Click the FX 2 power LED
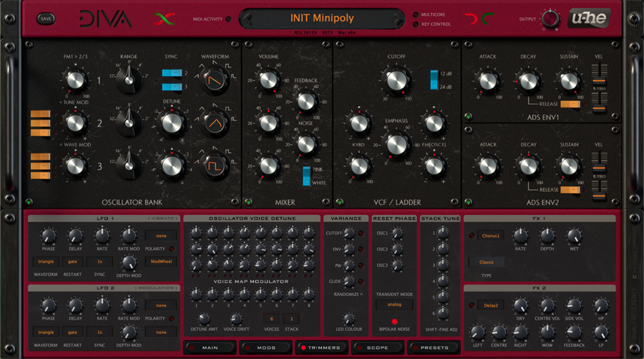The image size is (644, 359). pos(472,305)
